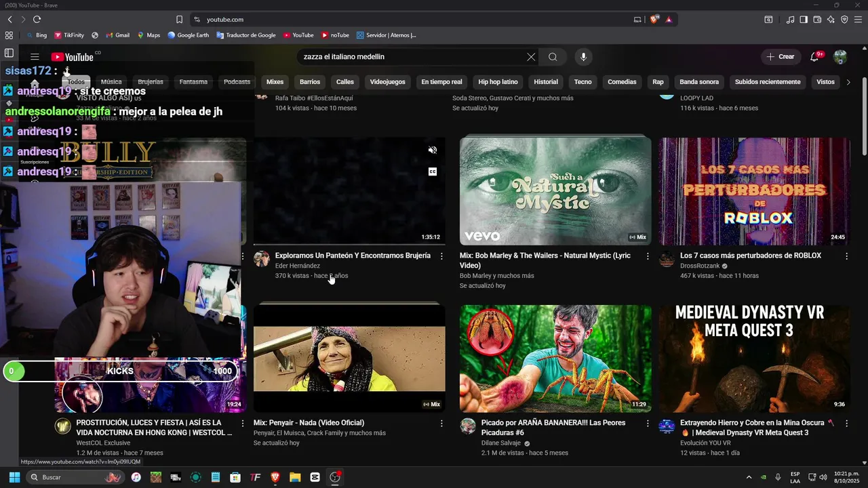Image resolution: width=868 pixels, height=488 pixels.
Task: Open the account avatar menu
Action: 840,57
